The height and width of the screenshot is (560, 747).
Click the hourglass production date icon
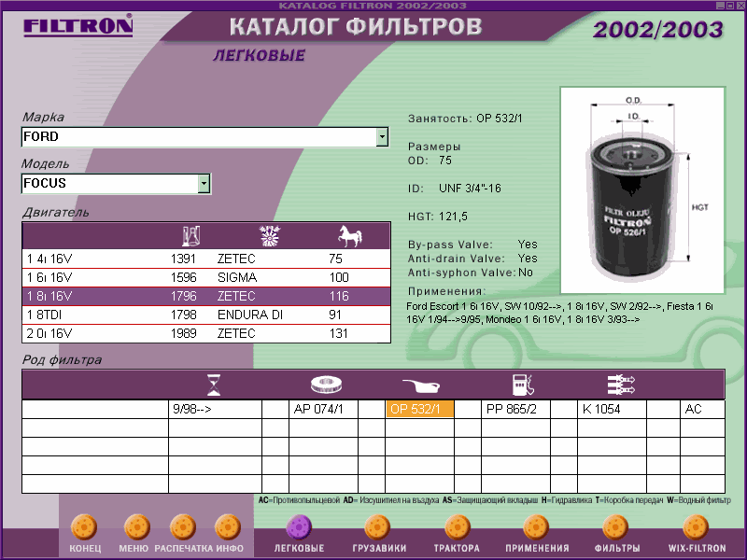(x=214, y=385)
